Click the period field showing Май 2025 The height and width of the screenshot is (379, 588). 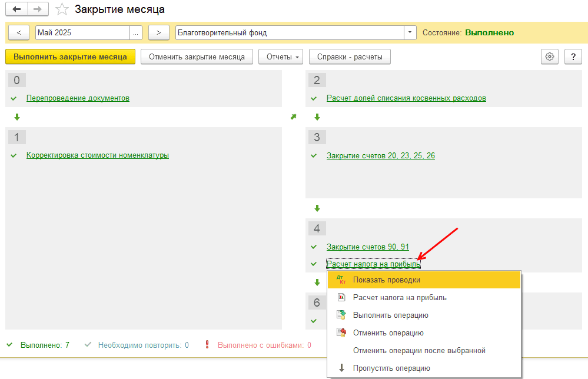tap(82, 33)
